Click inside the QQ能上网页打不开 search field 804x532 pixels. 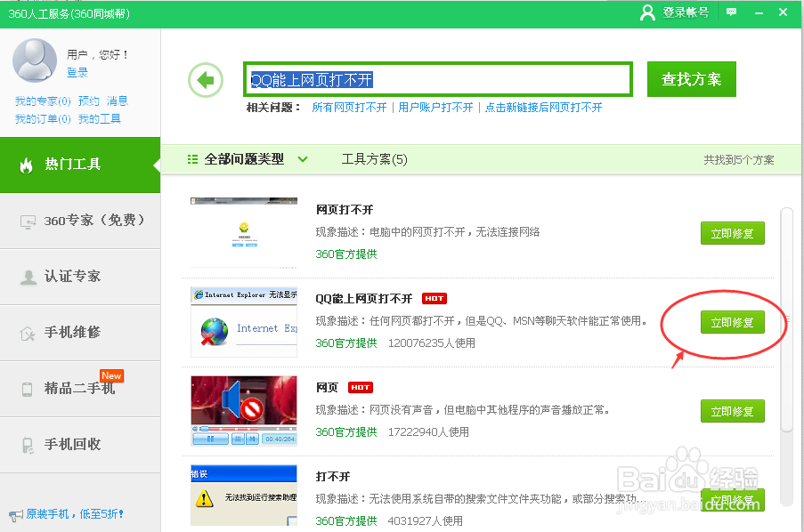click(x=436, y=78)
